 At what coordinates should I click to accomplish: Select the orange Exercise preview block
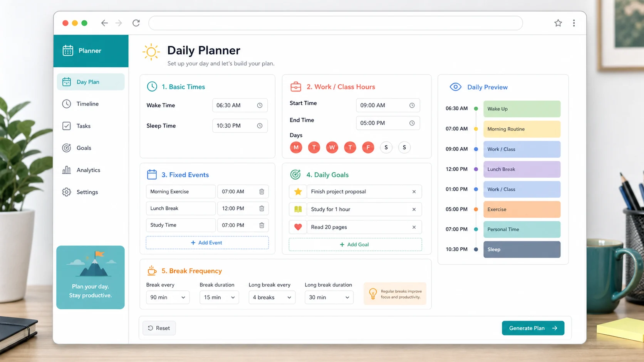[522, 209]
